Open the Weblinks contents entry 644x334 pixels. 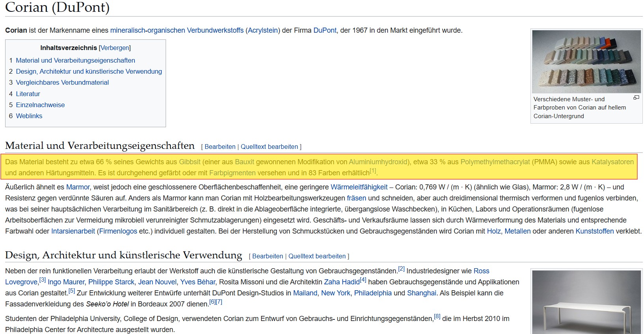(29, 116)
